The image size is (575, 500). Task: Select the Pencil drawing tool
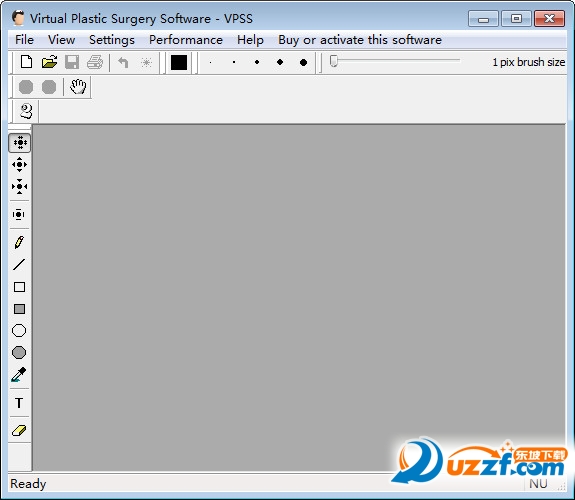point(19,242)
